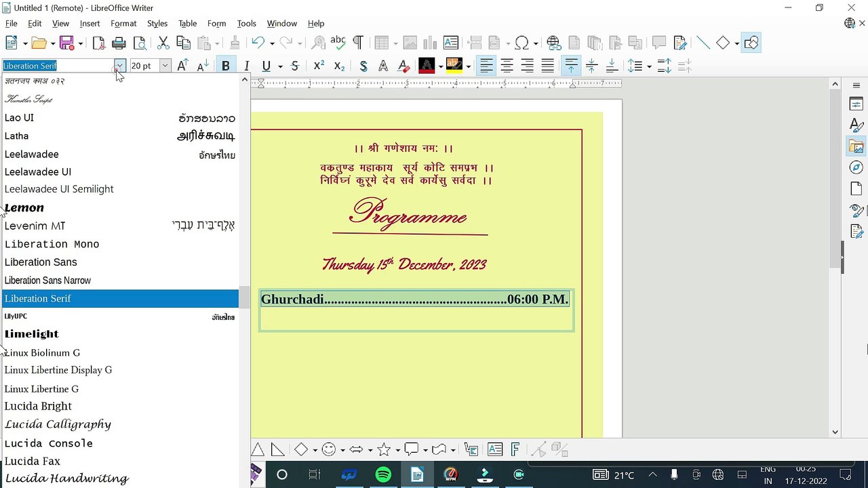
Task: Open Spotify from the taskbar
Action: coord(383,474)
